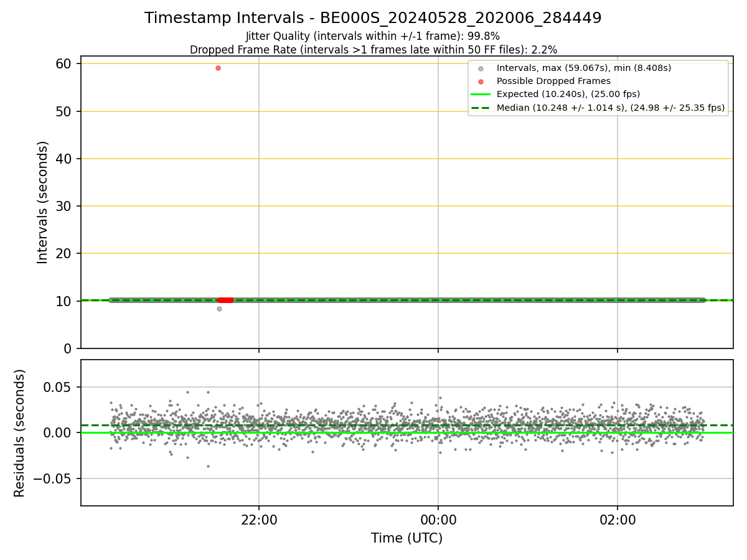Click the 'Residuals (seconds)' y-axis label

[x=20, y=433]
